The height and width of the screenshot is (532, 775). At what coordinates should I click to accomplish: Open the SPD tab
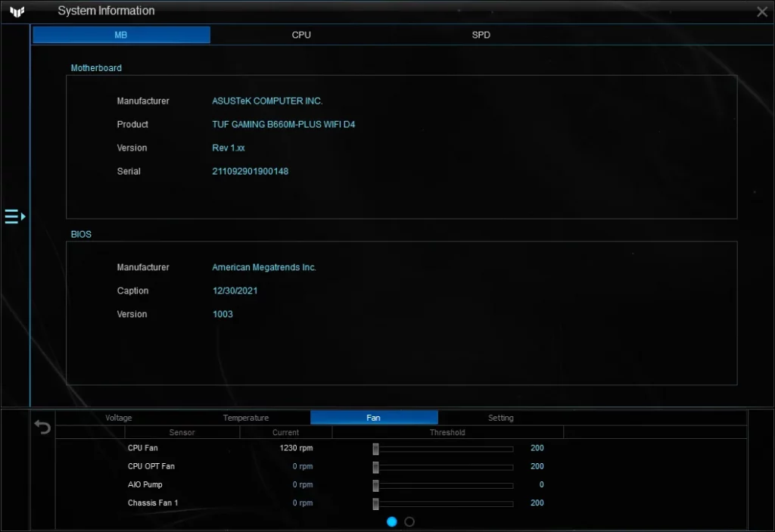point(481,35)
